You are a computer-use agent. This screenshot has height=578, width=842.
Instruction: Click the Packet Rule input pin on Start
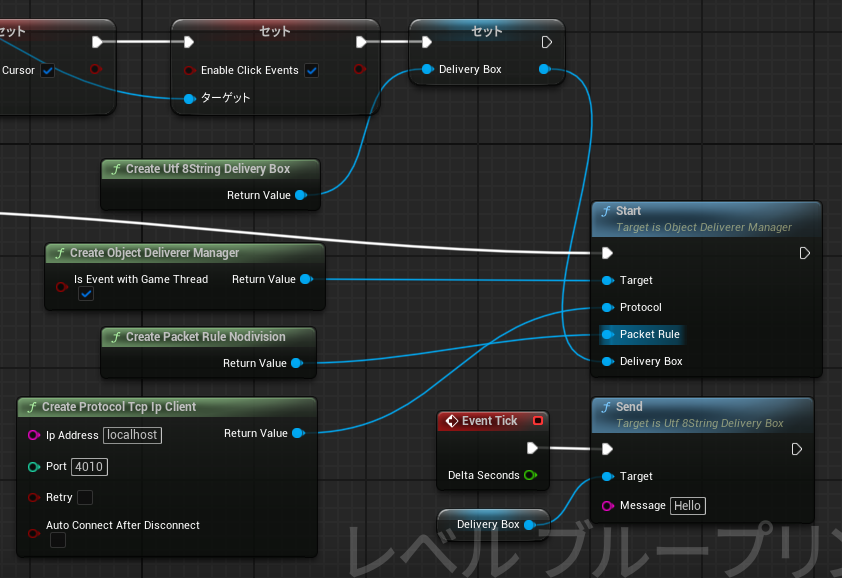(x=608, y=334)
